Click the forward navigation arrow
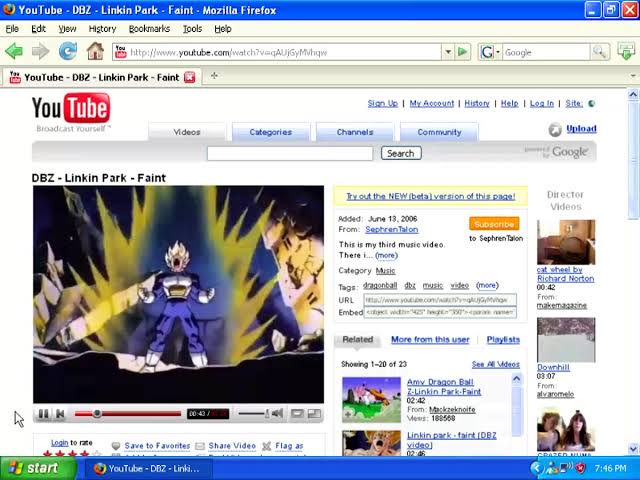This screenshot has height=480, width=640. coord(40,52)
